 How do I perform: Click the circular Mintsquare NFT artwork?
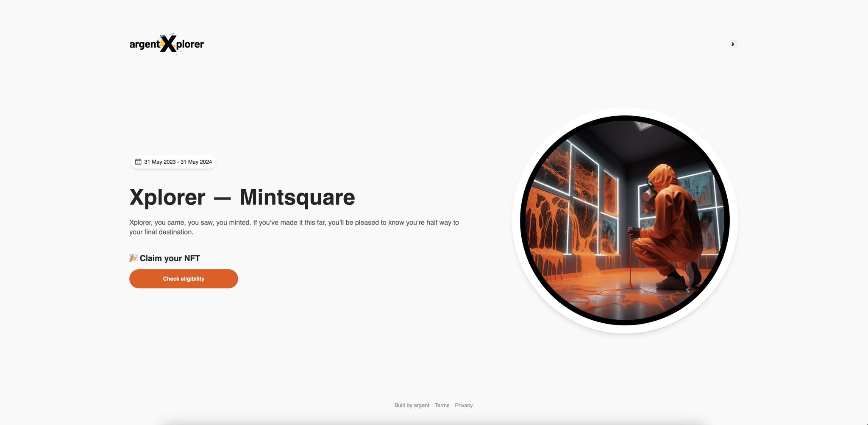point(625,221)
